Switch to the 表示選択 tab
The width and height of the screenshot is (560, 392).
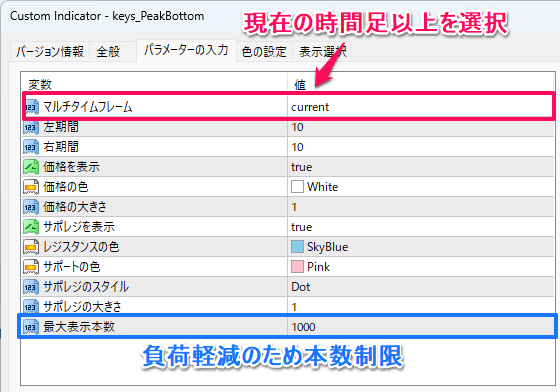(321, 52)
